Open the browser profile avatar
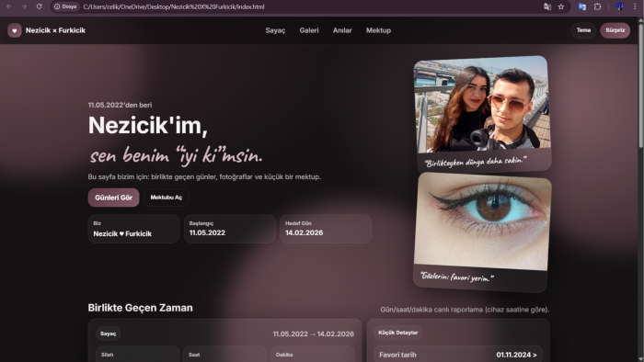 click(x=619, y=6)
